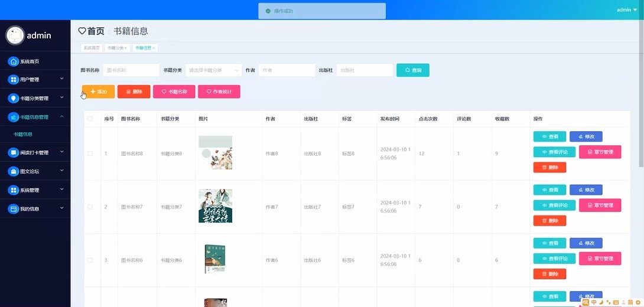Click the 查看 eye button for 图书名称7
The image size is (644, 307).
pos(549,190)
